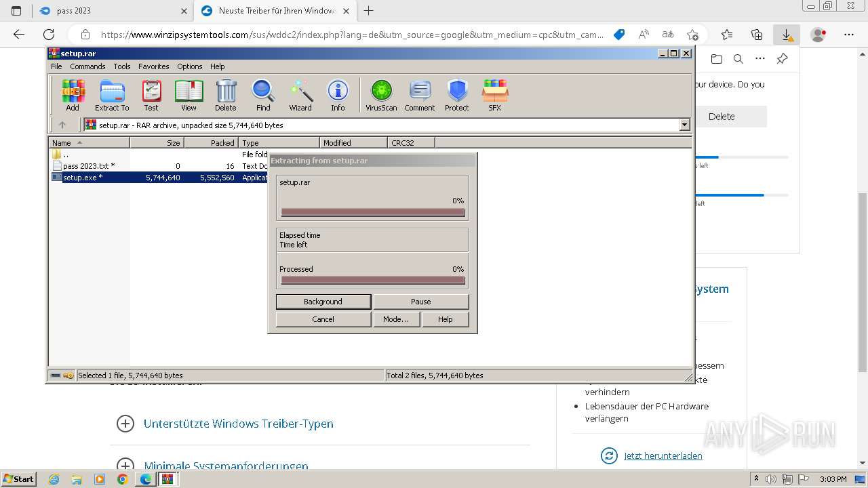Open a new browser tab
This screenshot has height=488, width=868.
coord(369,11)
